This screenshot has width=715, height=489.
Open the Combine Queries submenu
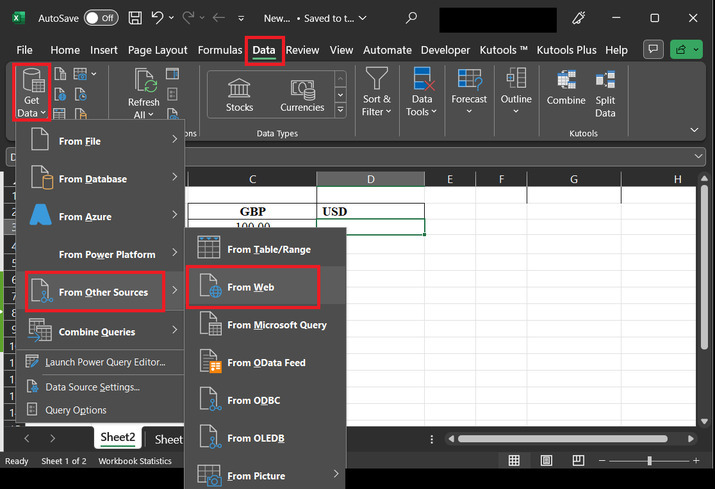[100, 331]
